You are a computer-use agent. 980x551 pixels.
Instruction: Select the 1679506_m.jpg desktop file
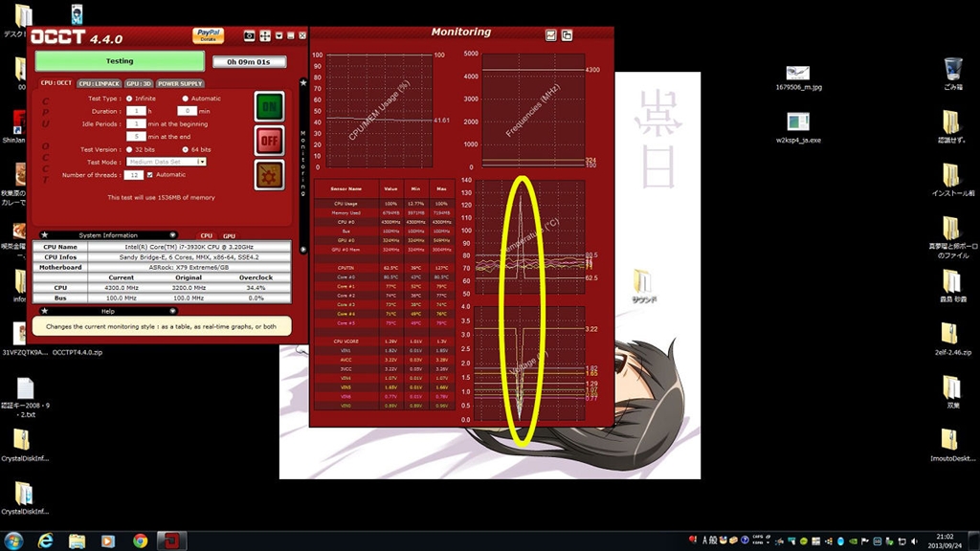point(798,78)
